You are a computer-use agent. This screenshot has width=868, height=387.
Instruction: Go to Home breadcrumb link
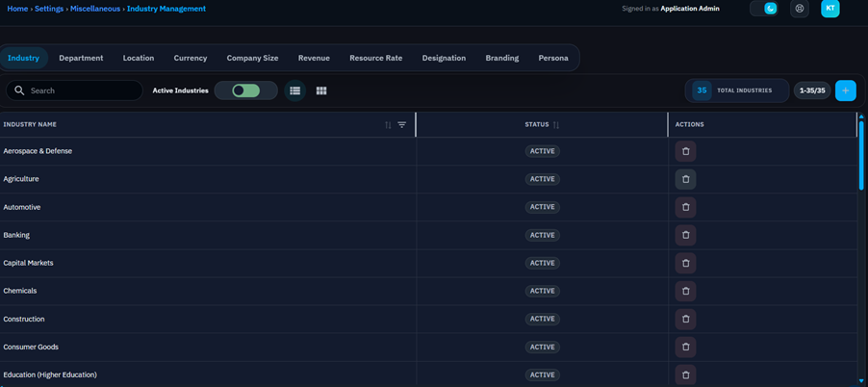click(17, 9)
